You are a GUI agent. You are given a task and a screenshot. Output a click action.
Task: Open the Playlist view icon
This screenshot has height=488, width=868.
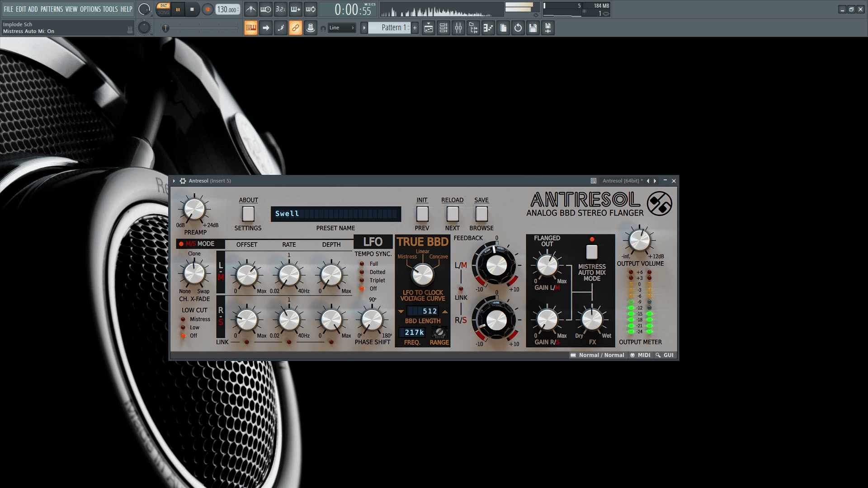click(x=429, y=28)
